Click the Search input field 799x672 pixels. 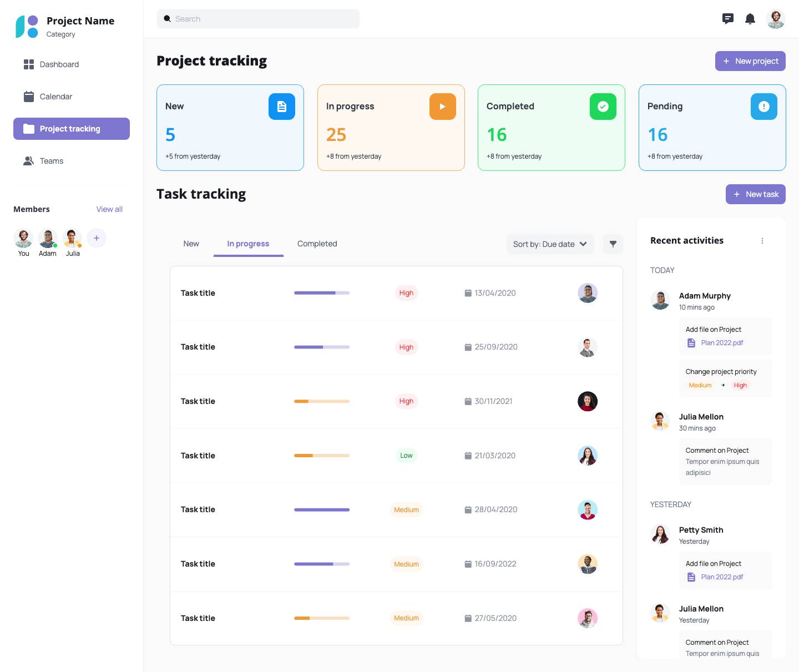(259, 19)
